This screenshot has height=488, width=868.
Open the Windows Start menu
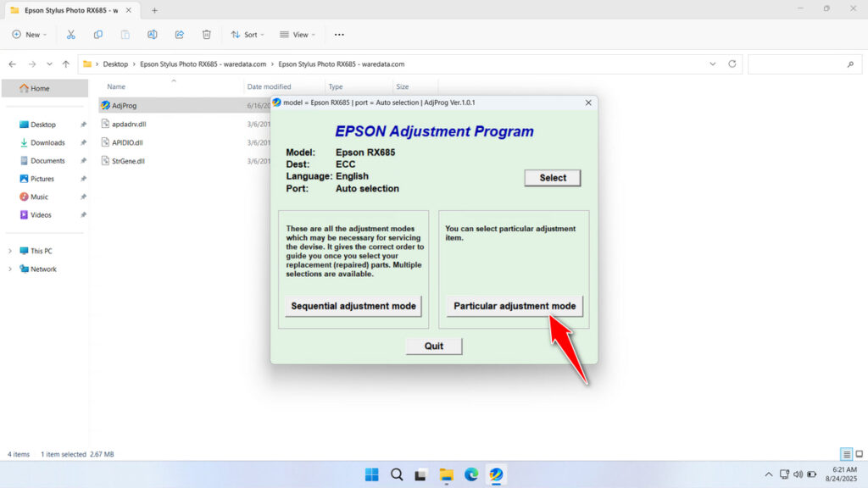coord(372,474)
